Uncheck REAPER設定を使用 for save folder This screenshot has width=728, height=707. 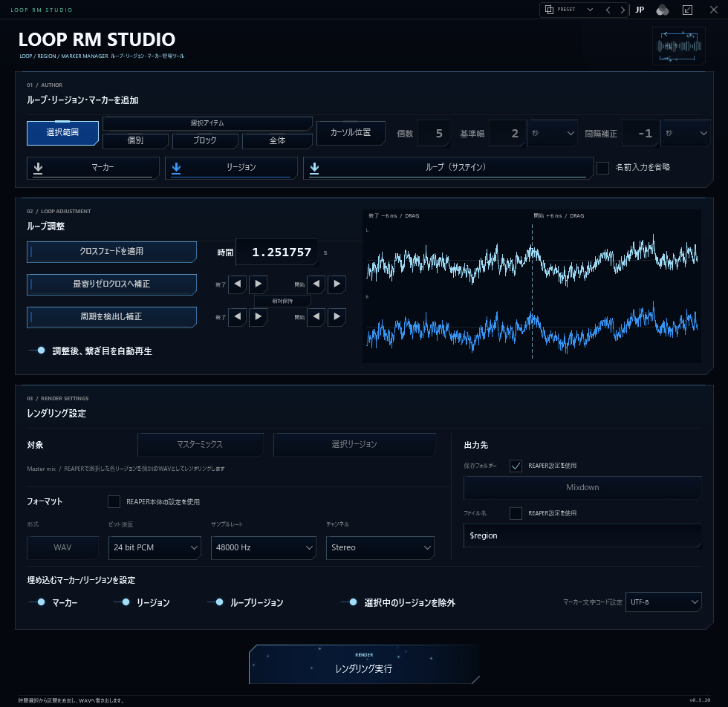coord(516,466)
